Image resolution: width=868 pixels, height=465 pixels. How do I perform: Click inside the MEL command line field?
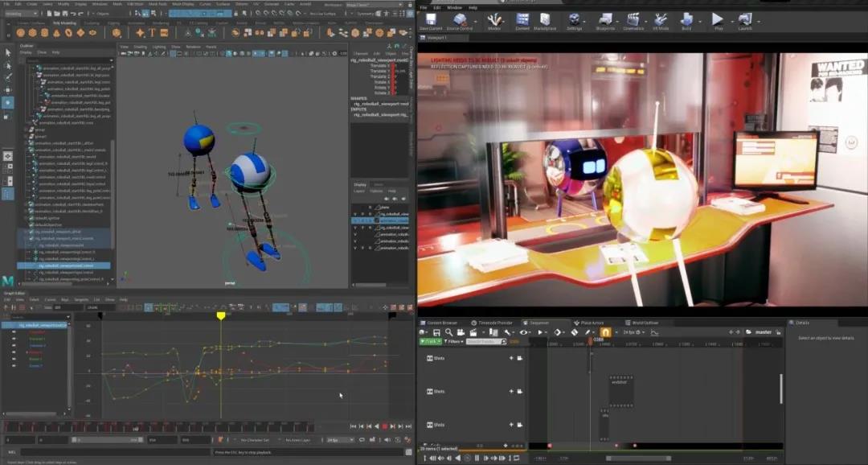[x=121, y=452]
